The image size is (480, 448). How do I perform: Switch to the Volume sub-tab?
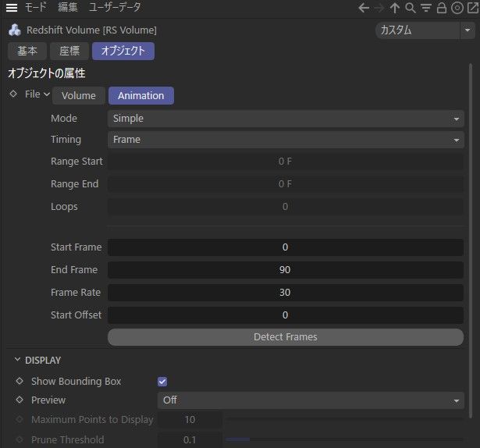[79, 95]
